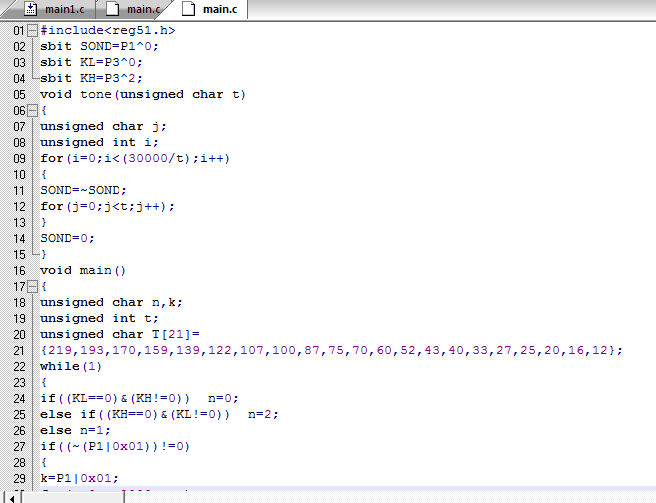Select the active rightmost main.c tab
656x503 pixels.
click(210, 9)
